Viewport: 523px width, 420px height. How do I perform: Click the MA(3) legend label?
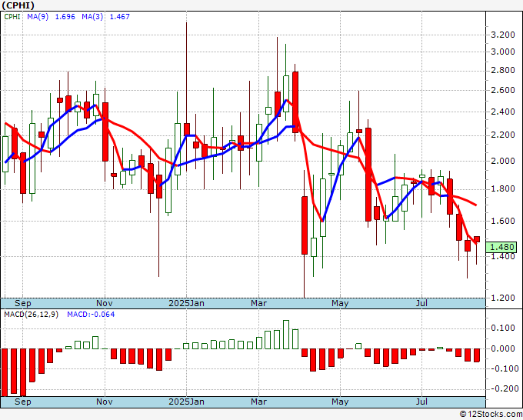pos(92,17)
